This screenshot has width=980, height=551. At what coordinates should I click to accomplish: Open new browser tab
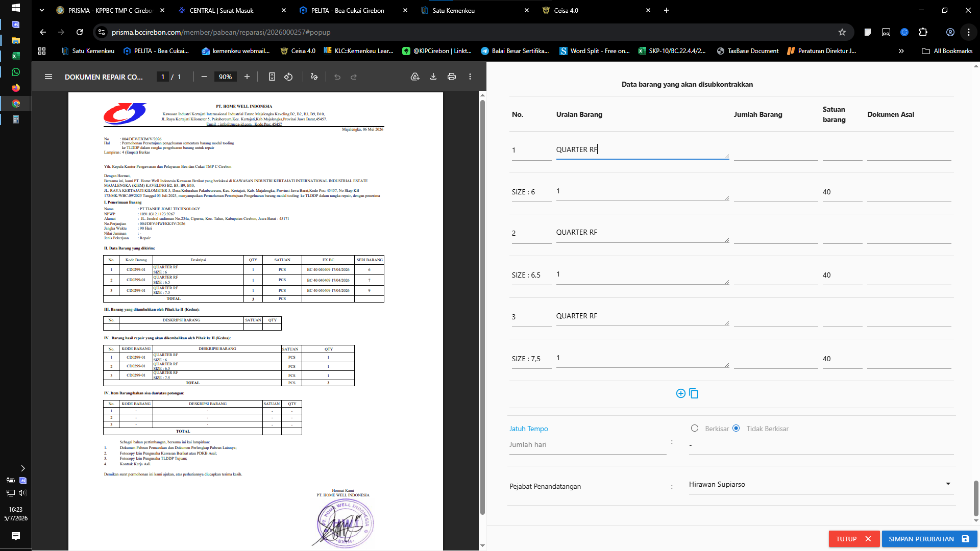[x=667, y=10]
